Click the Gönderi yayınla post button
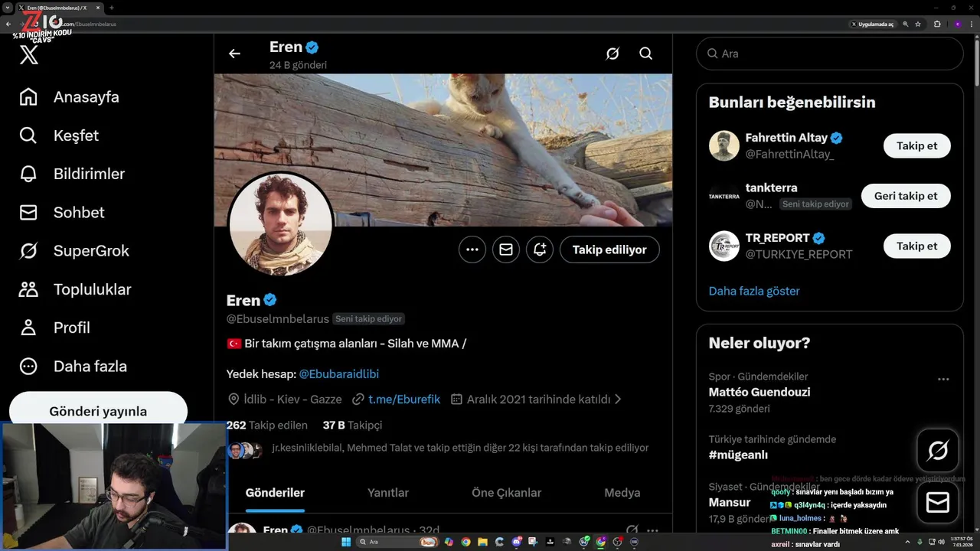 pyautogui.click(x=98, y=411)
